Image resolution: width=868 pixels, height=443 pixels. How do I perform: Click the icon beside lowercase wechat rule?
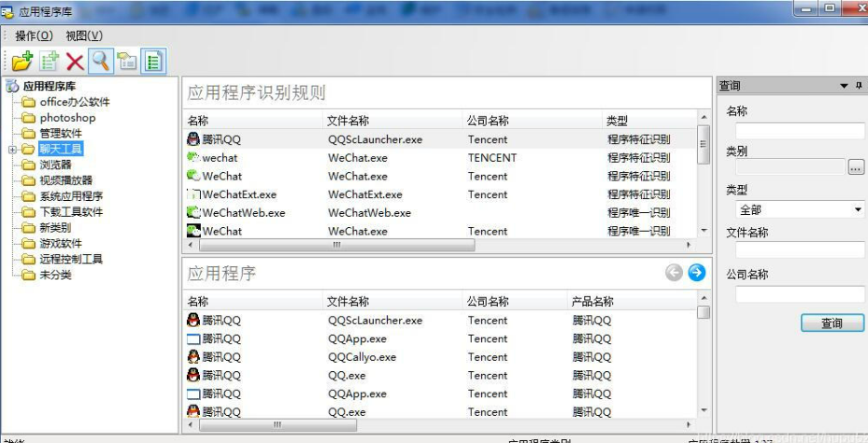pyautogui.click(x=193, y=157)
